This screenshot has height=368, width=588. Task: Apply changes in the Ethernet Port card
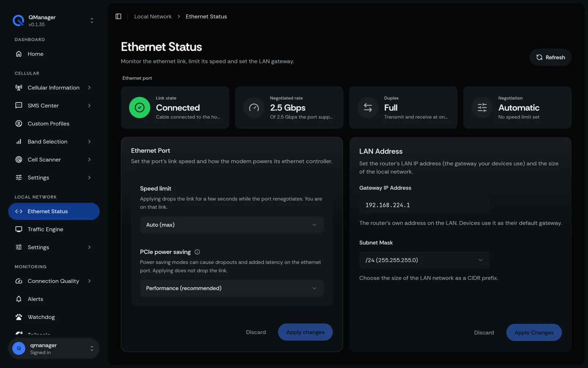305,332
